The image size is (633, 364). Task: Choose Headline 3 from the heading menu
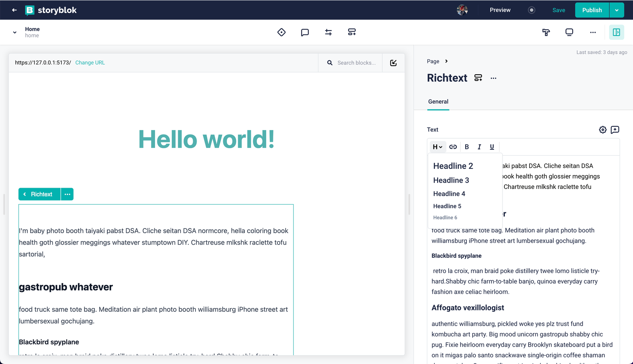451,180
